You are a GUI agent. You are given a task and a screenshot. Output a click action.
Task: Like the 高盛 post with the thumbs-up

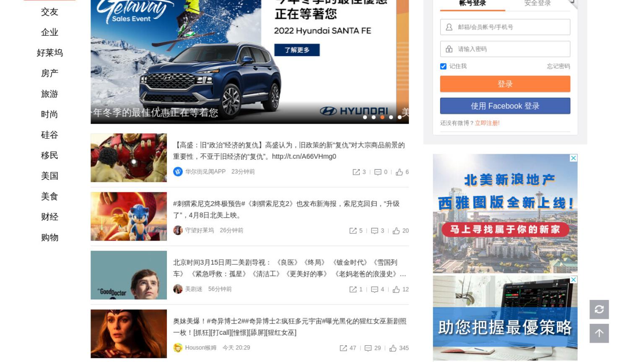click(x=399, y=172)
